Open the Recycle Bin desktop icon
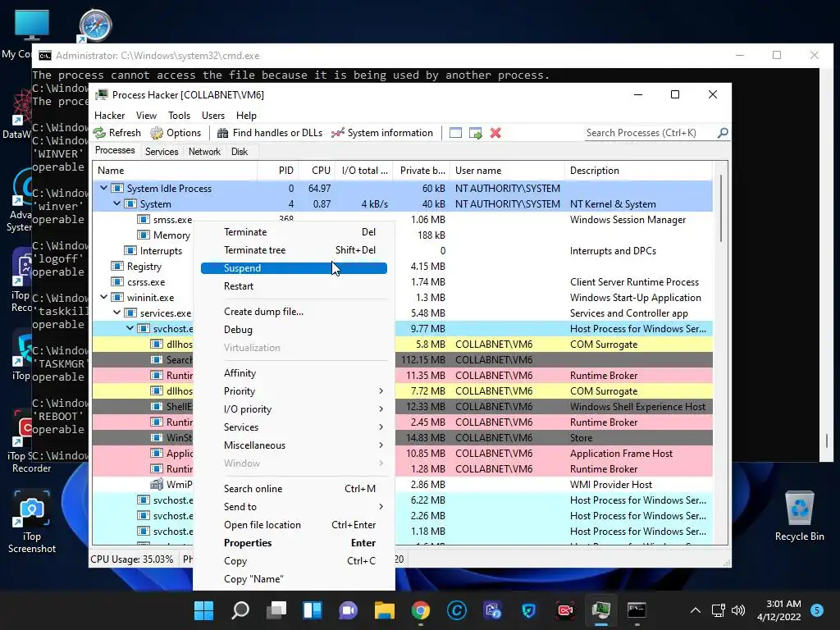 [799, 516]
